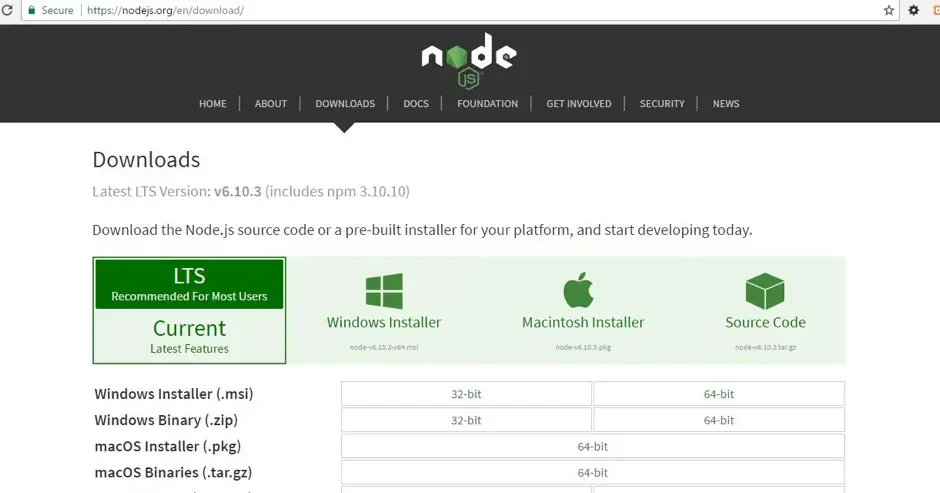Download Windows Installer (.msi) 32-bit
This screenshot has width=940, height=493.
pyautogui.click(x=466, y=394)
